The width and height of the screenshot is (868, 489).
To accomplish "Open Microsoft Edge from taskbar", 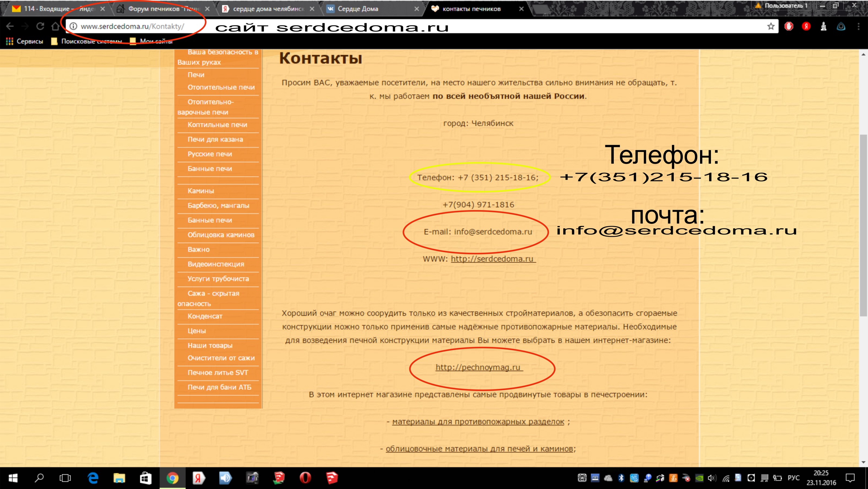I will pyautogui.click(x=93, y=478).
